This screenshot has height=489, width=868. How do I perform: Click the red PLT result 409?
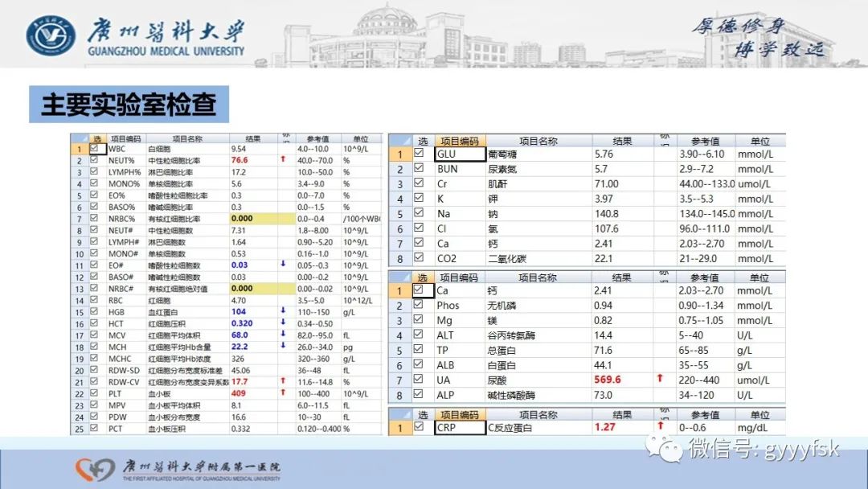tap(239, 393)
